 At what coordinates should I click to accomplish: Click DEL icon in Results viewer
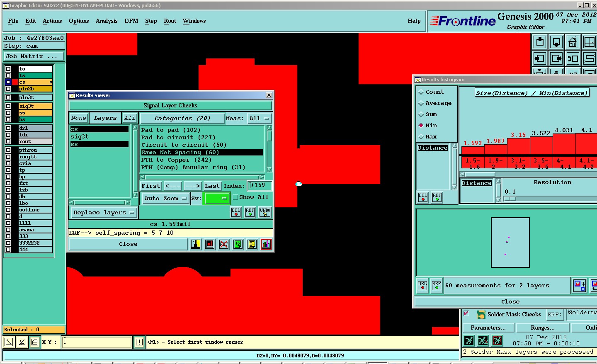coord(236,212)
